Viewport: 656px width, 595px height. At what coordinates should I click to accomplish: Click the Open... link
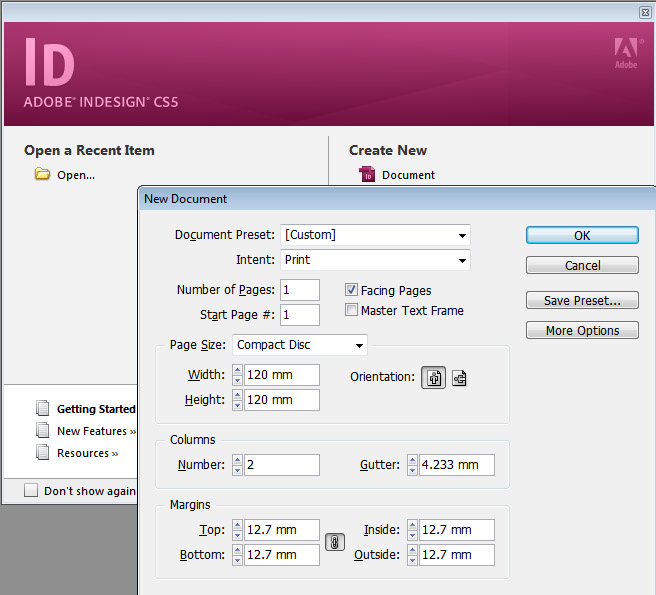pyautogui.click(x=76, y=175)
